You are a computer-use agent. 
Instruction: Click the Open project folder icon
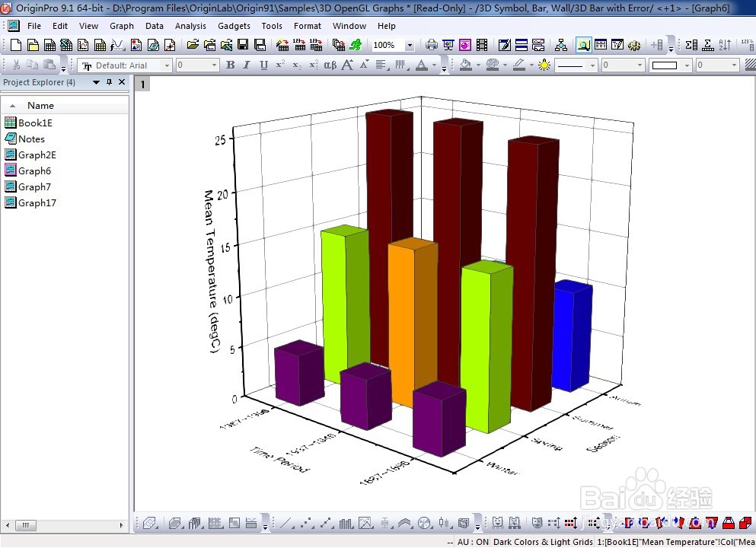193,46
